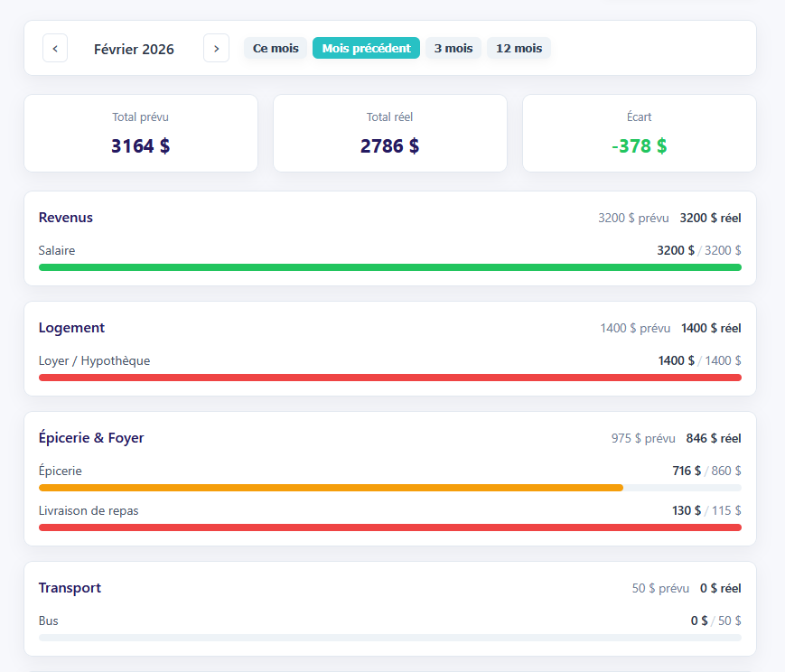Select the "Total réel" summary card
Screen dimensions: 785x672
click(x=389, y=133)
